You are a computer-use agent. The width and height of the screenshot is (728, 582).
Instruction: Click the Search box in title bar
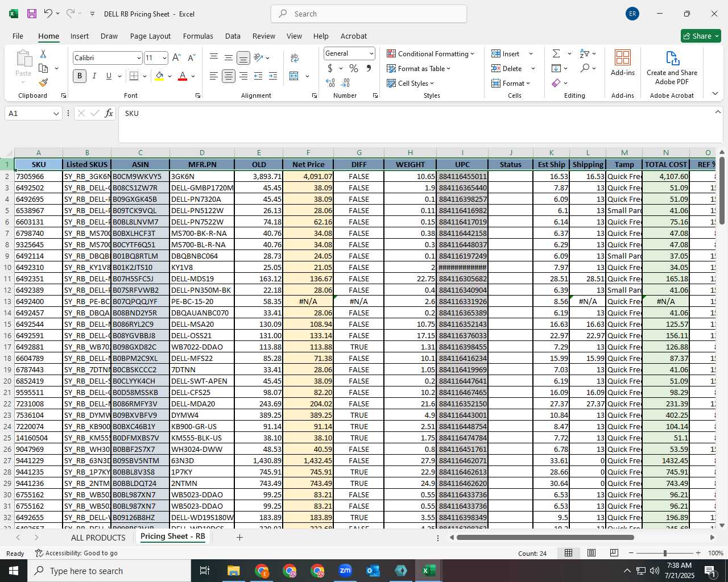(x=369, y=14)
